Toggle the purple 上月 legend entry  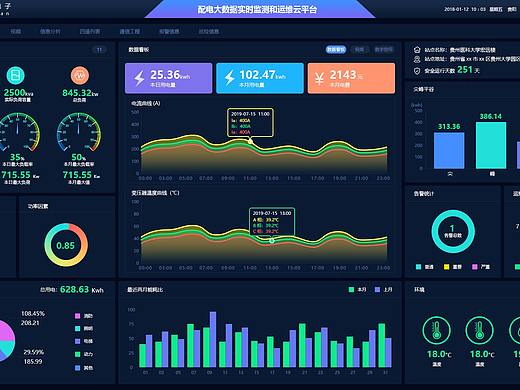pyautogui.click(x=383, y=290)
